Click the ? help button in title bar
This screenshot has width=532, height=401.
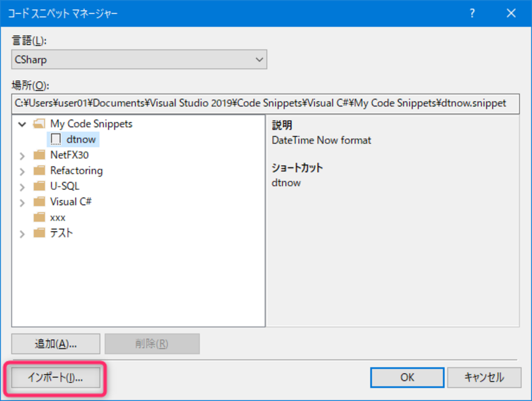coord(472,14)
